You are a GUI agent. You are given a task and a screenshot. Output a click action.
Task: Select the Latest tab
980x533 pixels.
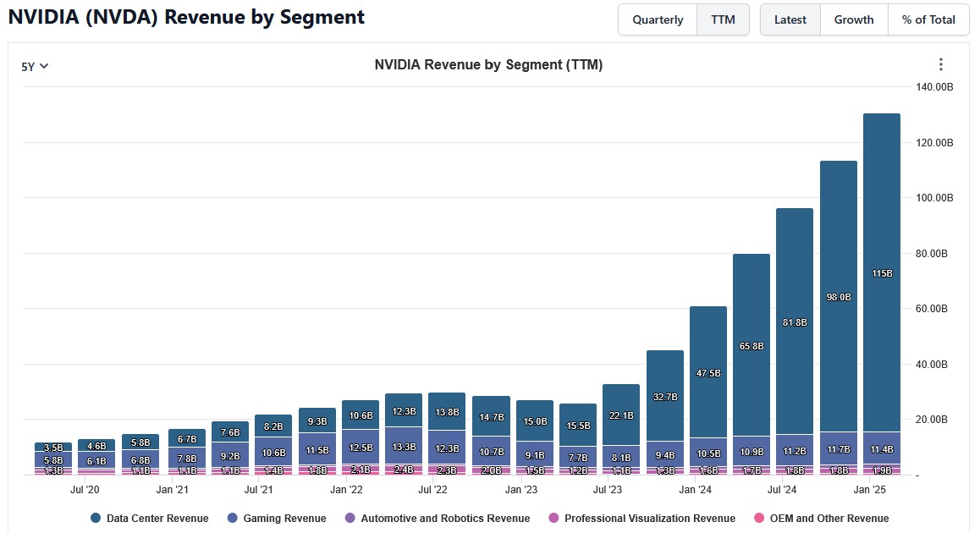click(x=790, y=19)
